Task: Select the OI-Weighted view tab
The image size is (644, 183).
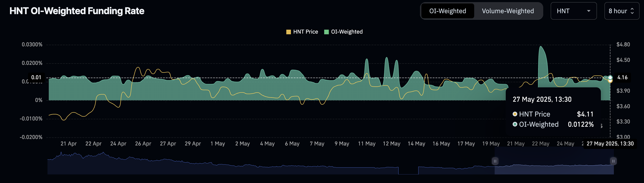Action: pos(448,11)
